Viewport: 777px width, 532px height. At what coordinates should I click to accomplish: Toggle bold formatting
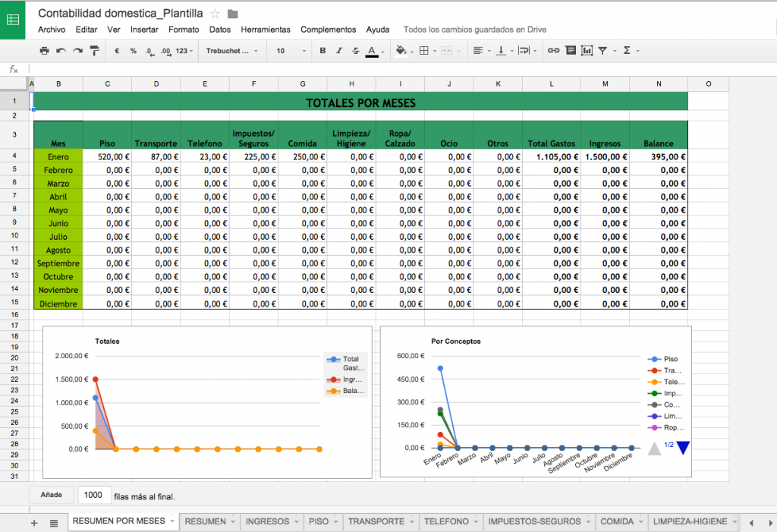pyautogui.click(x=322, y=51)
